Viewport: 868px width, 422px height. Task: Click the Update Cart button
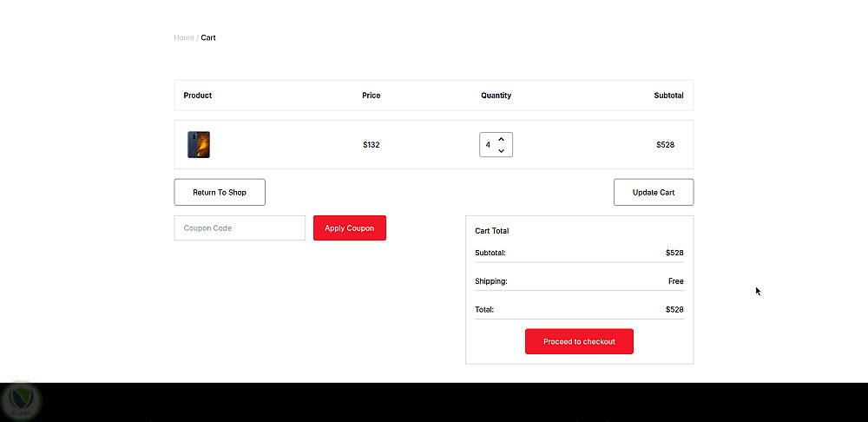click(x=653, y=193)
